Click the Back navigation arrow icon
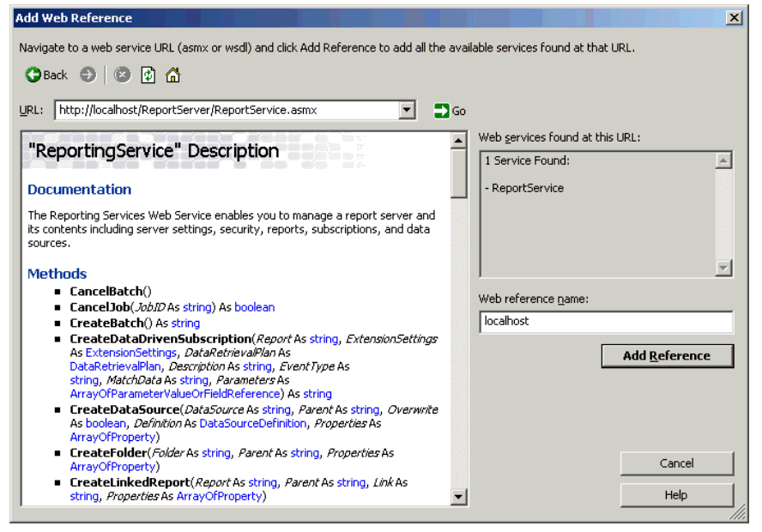This screenshot has width=762, height=532. [33, 75]
